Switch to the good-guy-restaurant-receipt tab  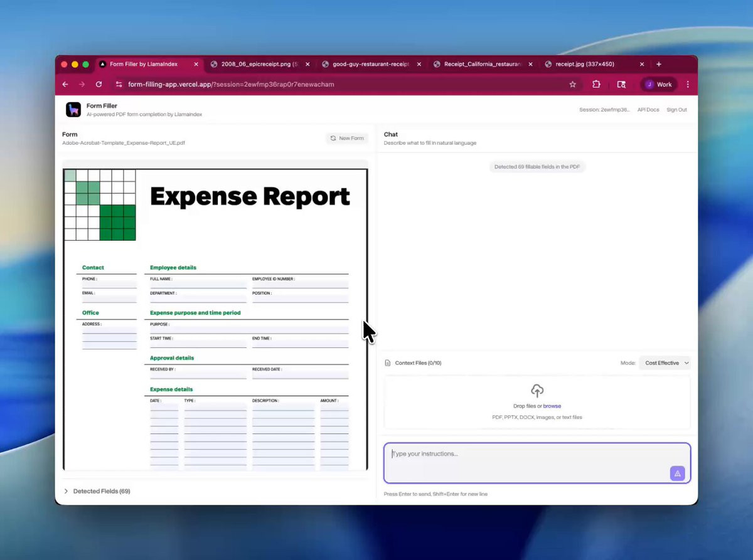pos(371,64)
